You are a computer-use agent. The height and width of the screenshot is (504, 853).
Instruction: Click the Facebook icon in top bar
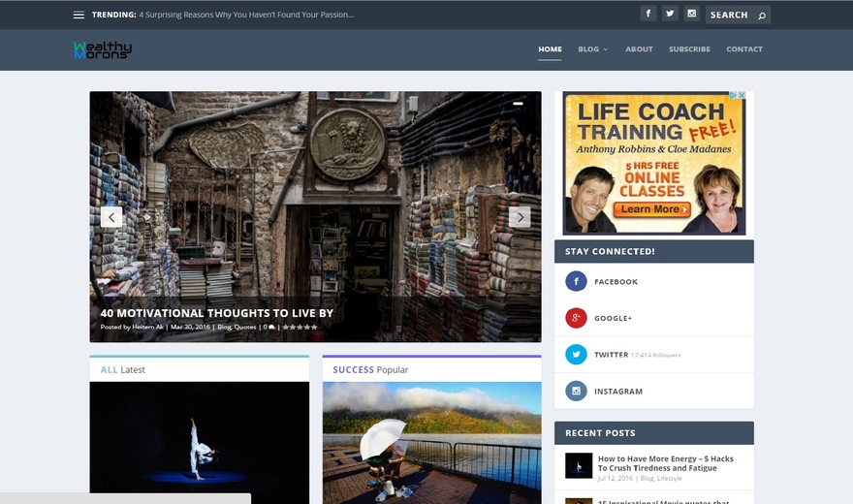[648, 14]
